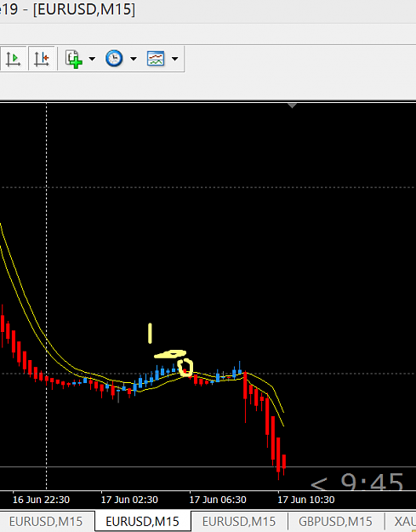Switch to the GBPUSD,M15 chart tab
The image size is (416, 532).
[x=335, y=521]
